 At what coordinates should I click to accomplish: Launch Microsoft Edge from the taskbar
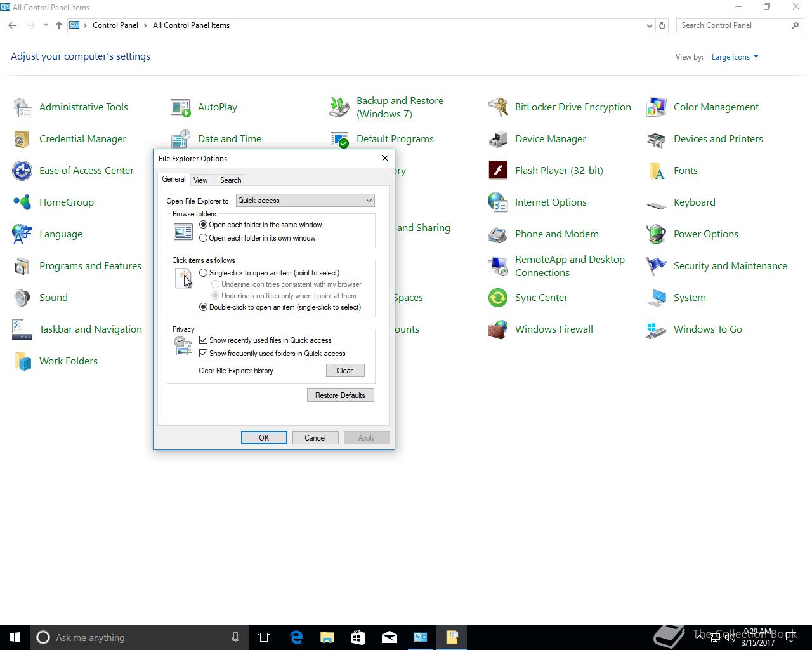296,637
